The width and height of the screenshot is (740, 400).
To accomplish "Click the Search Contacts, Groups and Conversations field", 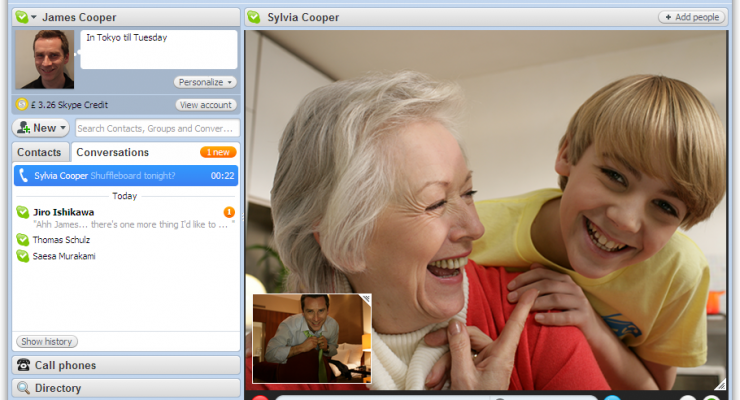I will coord(157,128).
